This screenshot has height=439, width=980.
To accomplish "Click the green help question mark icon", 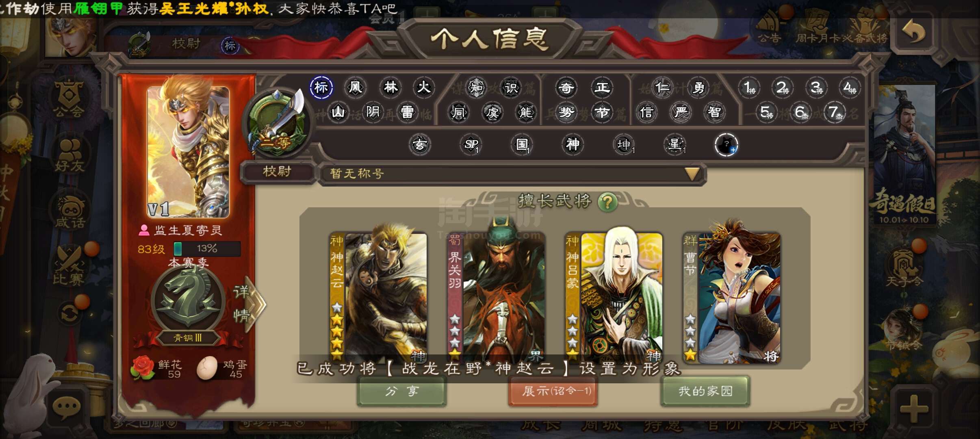I will point(608,202).
